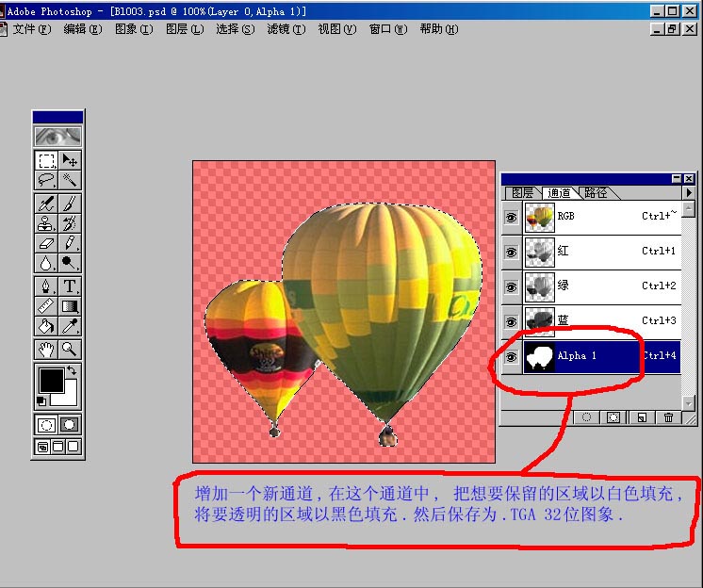Hide the Alpha 1 channel eye
This screenshot has width=703, height=588.
pos(511,357)
